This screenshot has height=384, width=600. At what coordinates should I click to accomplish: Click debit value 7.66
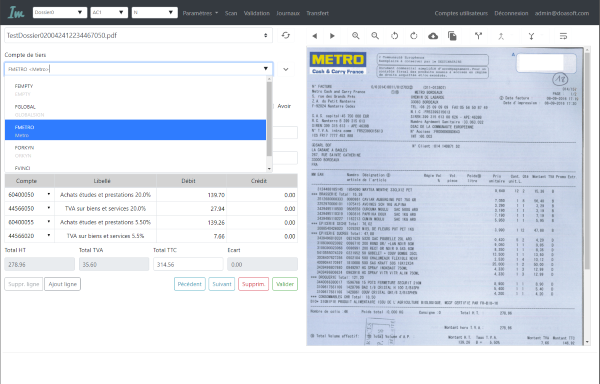click(x=219, y=236)
